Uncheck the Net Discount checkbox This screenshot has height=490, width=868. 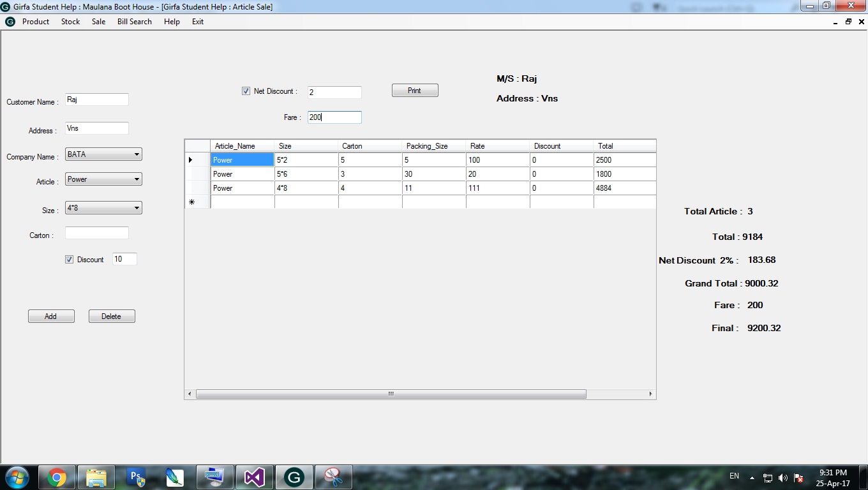point(246,91)
